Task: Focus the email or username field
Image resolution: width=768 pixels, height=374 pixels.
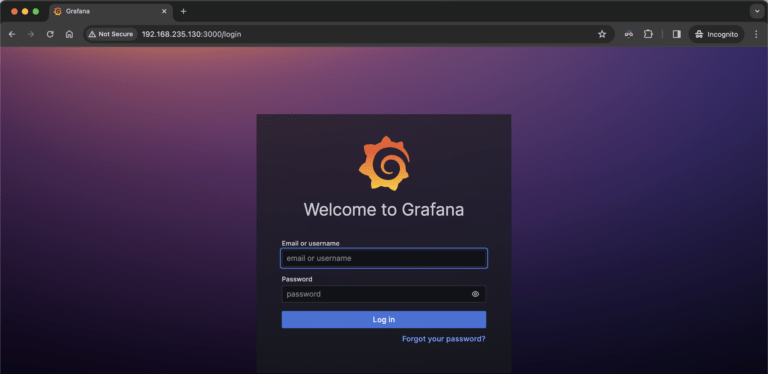Action: click(x=384, y=258)
